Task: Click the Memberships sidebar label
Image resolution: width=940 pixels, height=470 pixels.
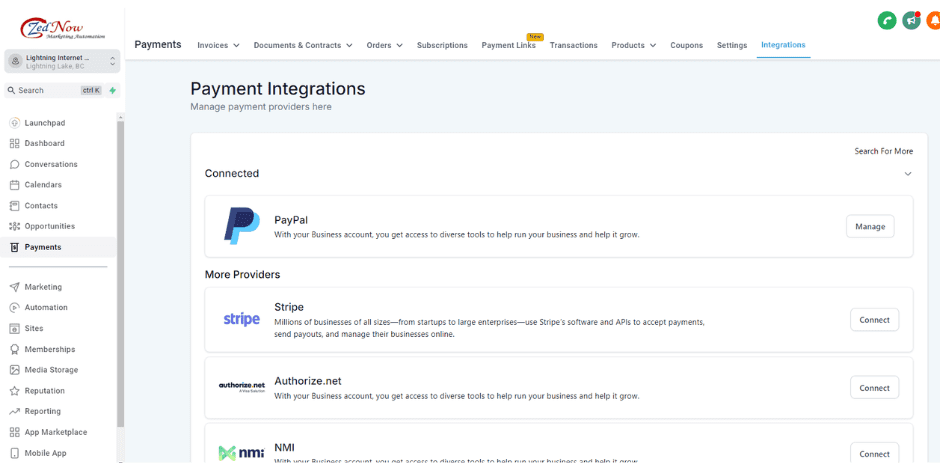Action: [x=50, y=349]
